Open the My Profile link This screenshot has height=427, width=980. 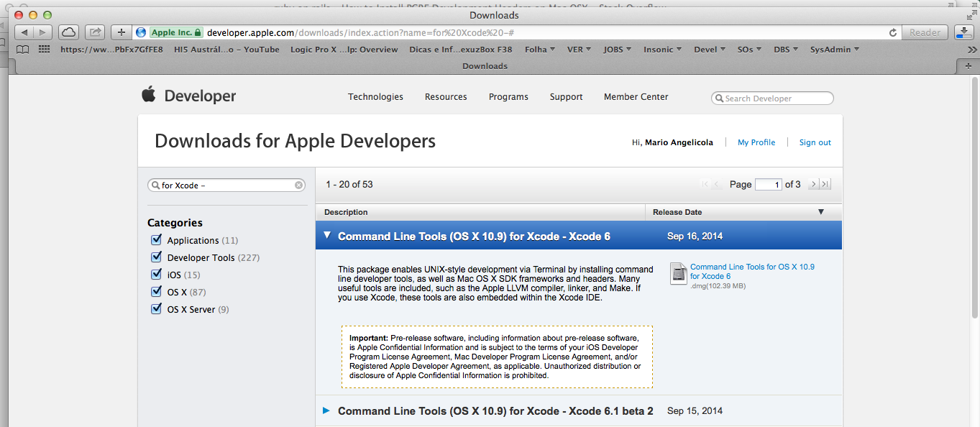pos(756,142)
